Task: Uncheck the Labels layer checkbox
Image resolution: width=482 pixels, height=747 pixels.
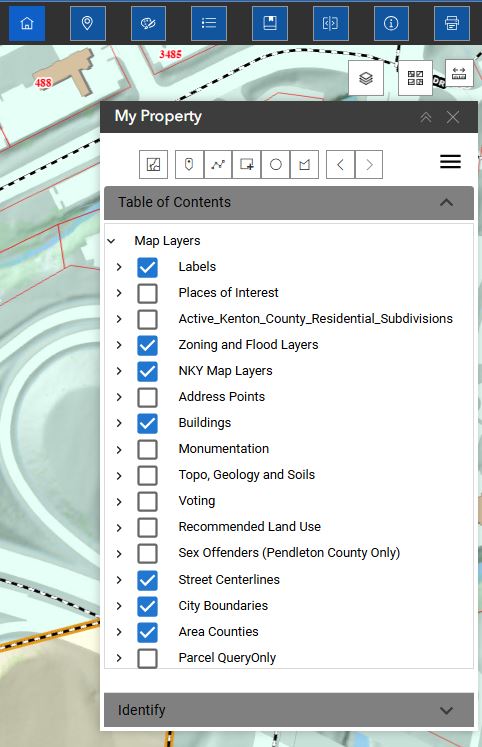Action: [147, 267]
